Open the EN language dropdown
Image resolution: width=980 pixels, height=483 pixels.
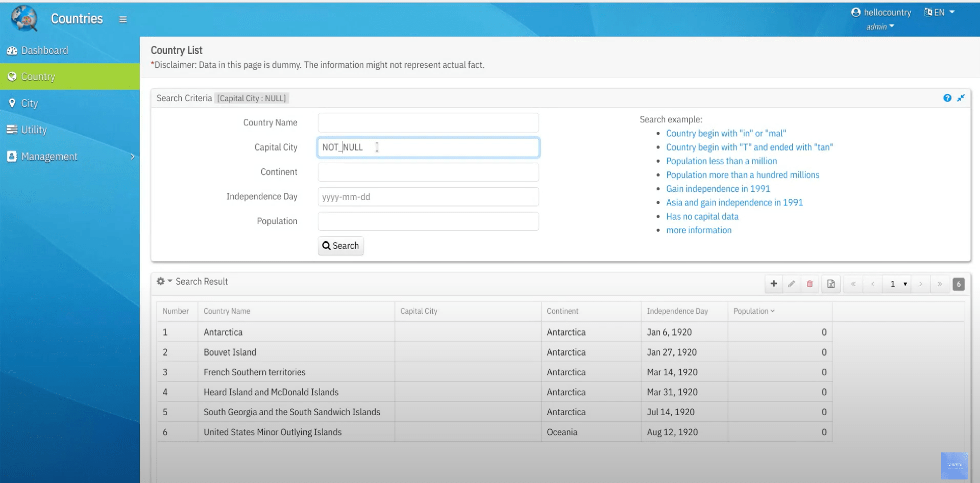click(939, 12)
